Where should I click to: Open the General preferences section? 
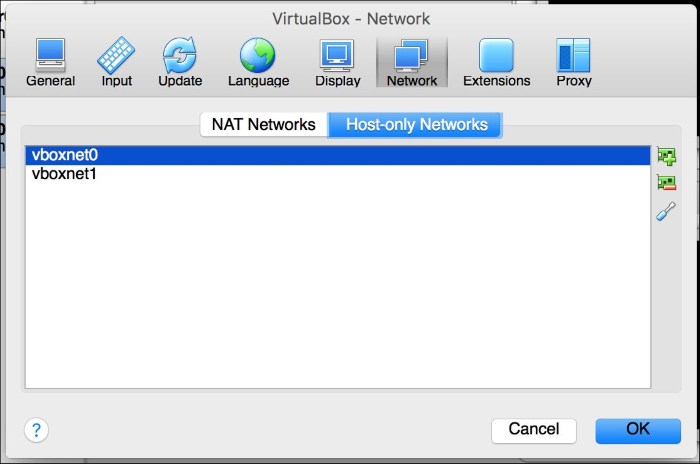(50, 63)
